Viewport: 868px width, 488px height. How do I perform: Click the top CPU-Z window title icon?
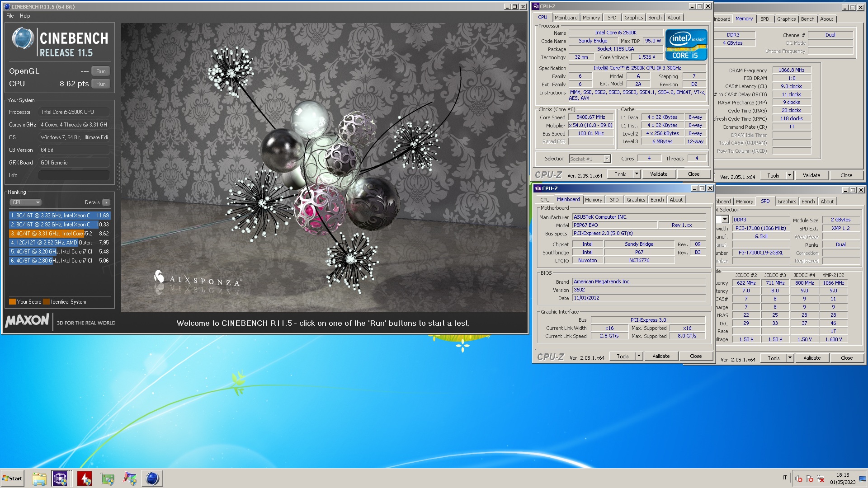tap(536, 6)
